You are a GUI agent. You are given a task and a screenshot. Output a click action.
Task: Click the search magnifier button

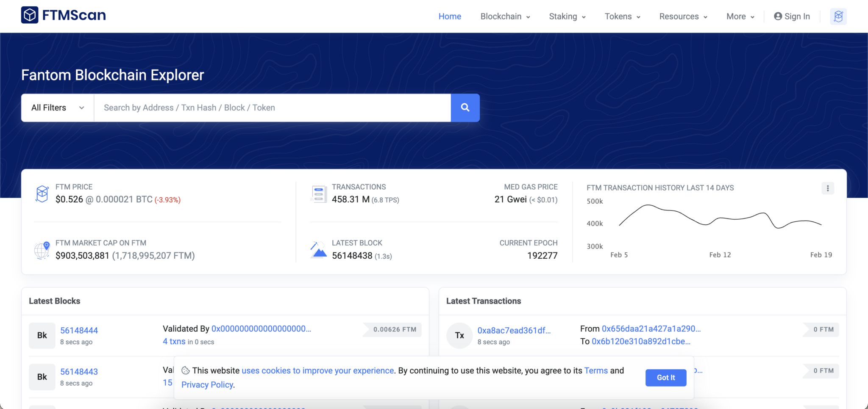(x=465, y=108)
